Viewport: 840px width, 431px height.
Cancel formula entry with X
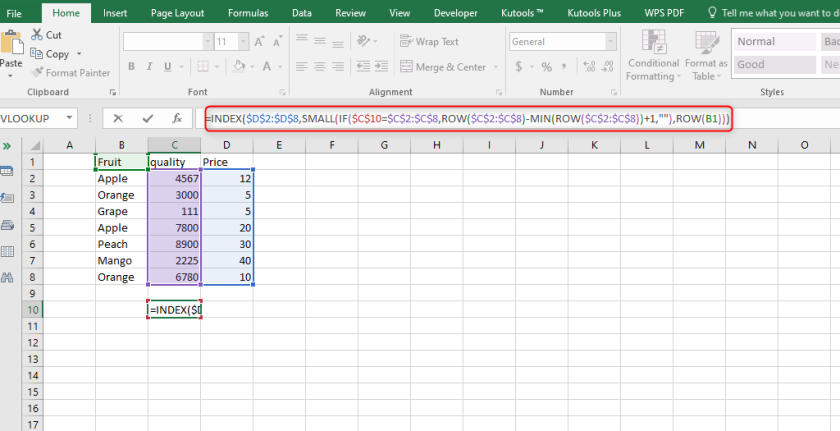(118, 118)
